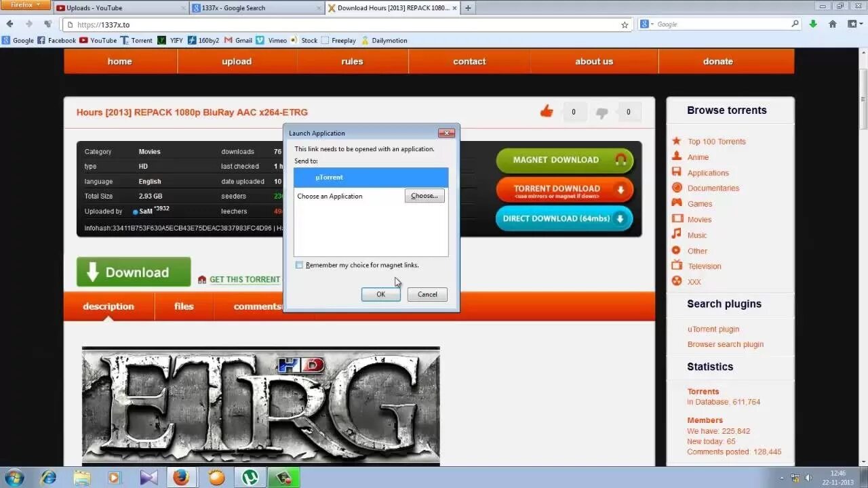
Task: Open Windows Media Player from taskbar
Action: point(115,477)
